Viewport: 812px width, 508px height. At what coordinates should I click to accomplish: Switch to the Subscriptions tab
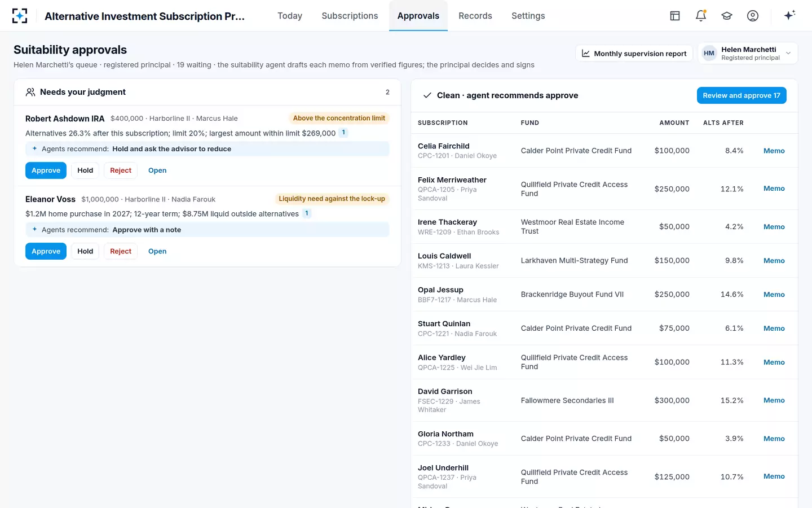(x=350, y=16)
